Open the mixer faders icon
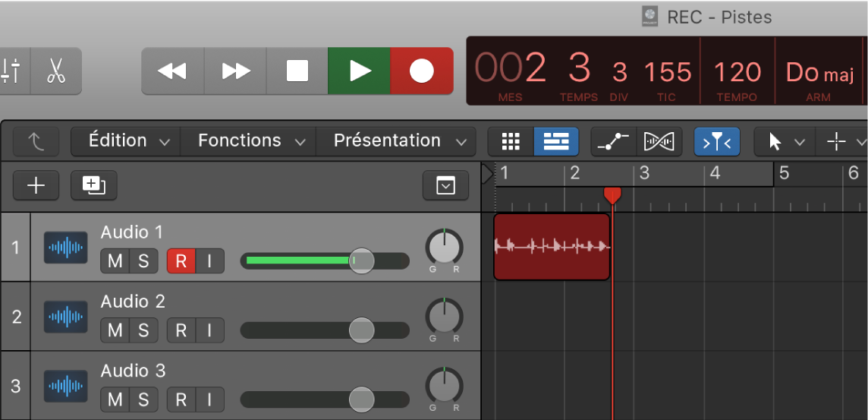 (x=12, y=71)
